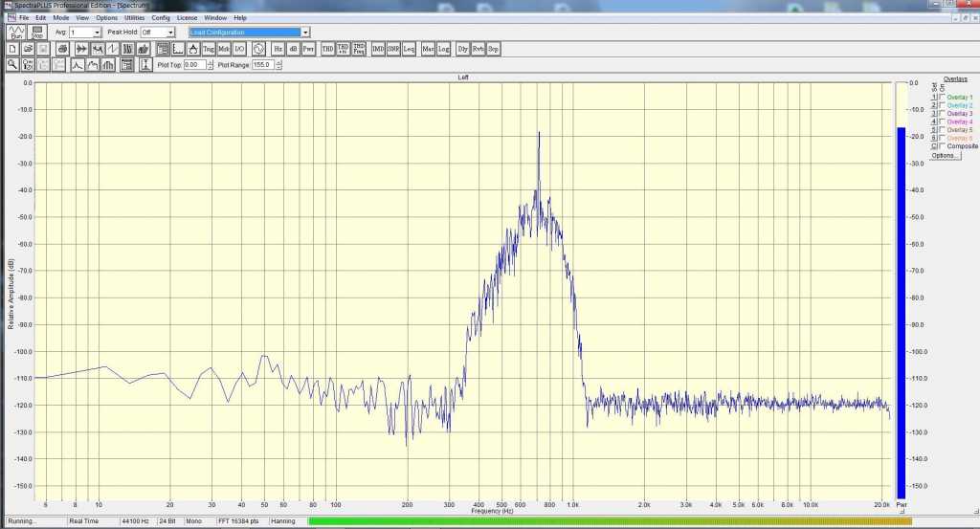The width and height of the screenshot is (980, 529).
Task: Click into the Plot Range value field
Action: 263,64
